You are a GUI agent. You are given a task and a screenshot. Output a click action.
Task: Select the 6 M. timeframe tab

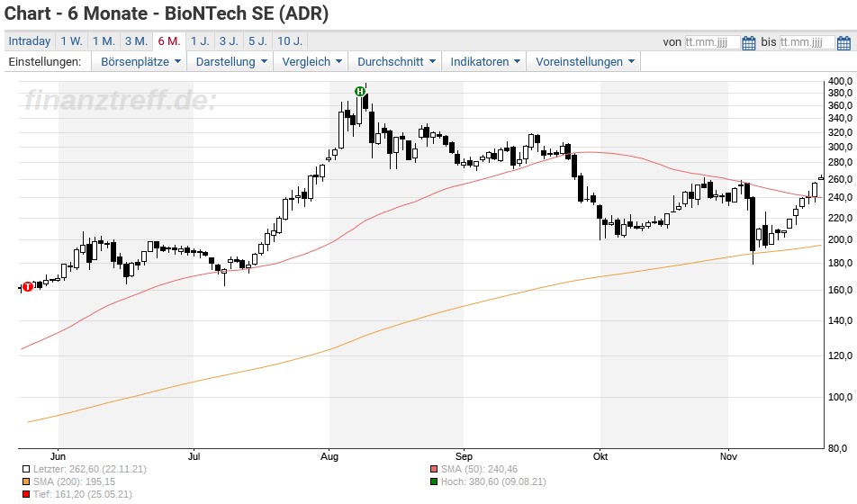(x=169, y=41)
